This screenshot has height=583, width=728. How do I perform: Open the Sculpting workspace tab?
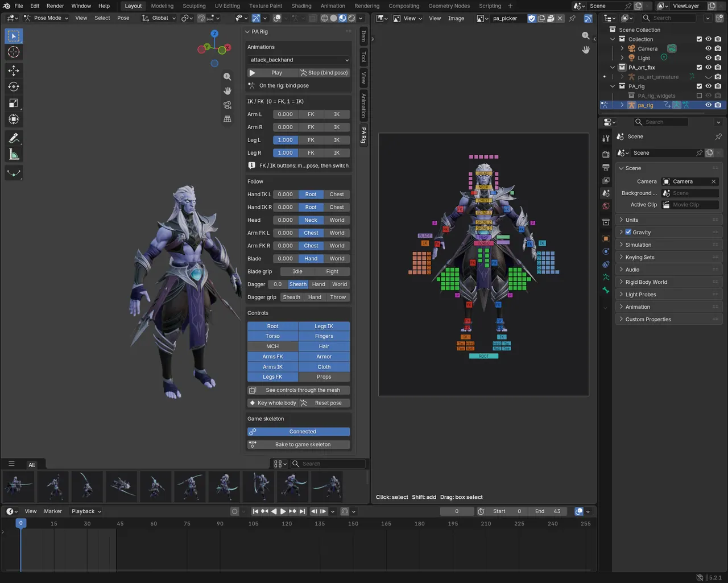pyautogui.click(x=194, y=6)
